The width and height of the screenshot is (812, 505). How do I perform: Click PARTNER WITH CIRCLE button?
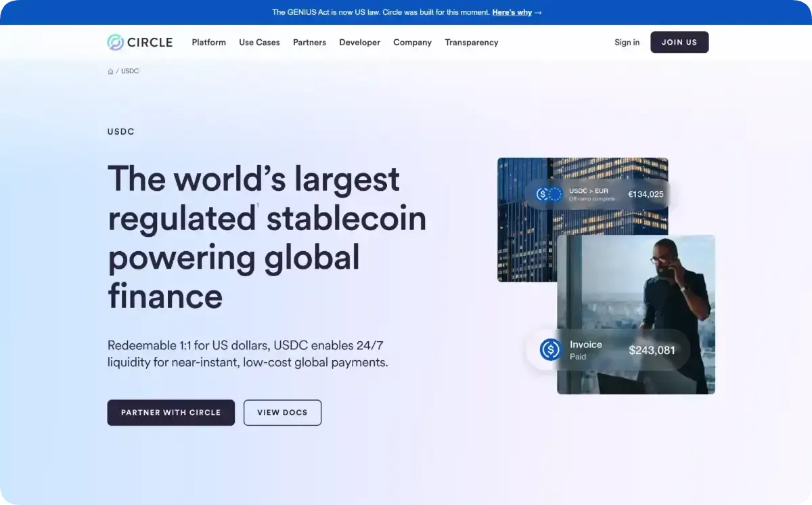(x=171, y=412)
